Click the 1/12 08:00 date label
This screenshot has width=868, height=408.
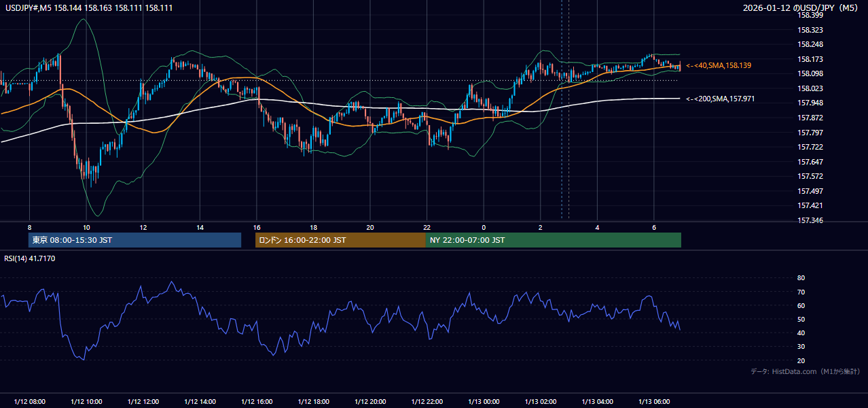tap(29, 401)
